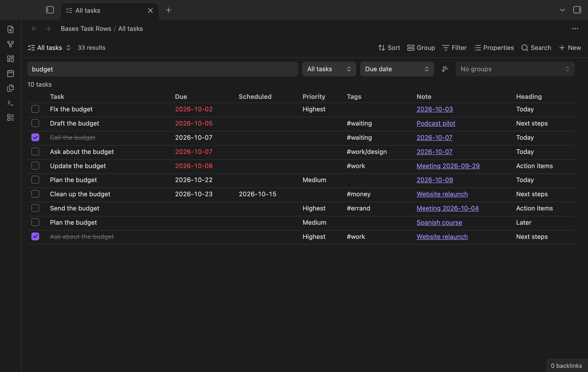Close the All tasks tab

[150, 10]
